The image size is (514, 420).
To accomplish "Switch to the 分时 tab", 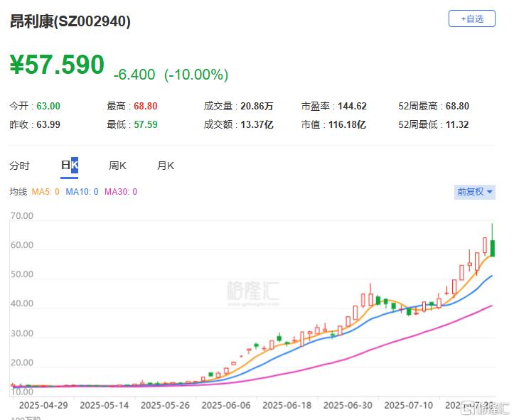I will [x=20, y=166].
